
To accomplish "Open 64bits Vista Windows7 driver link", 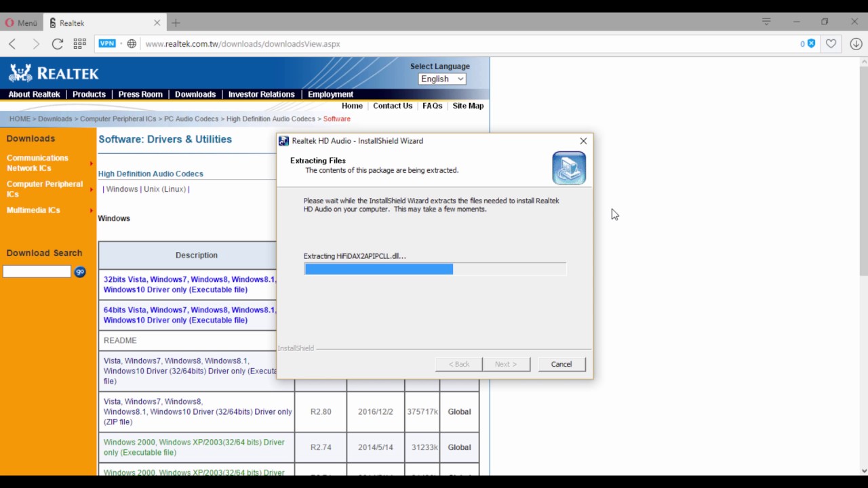I will 190,315.
